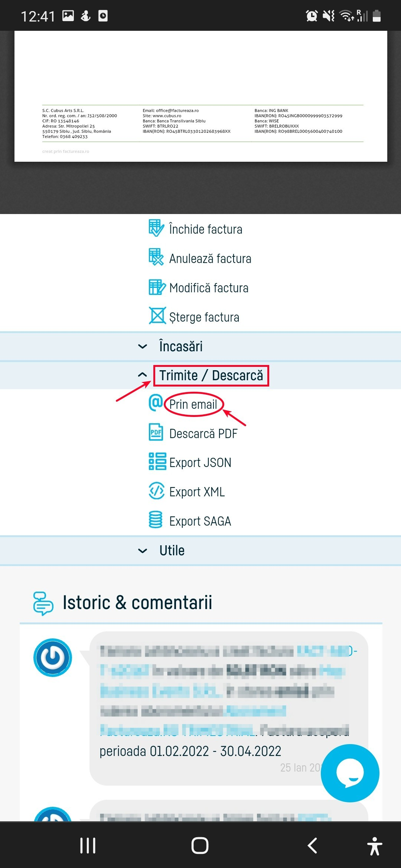This screenshot has height=868, width=401.
Task: Tap the Șterge factura crossed-box icon
Action: (157, 316)
